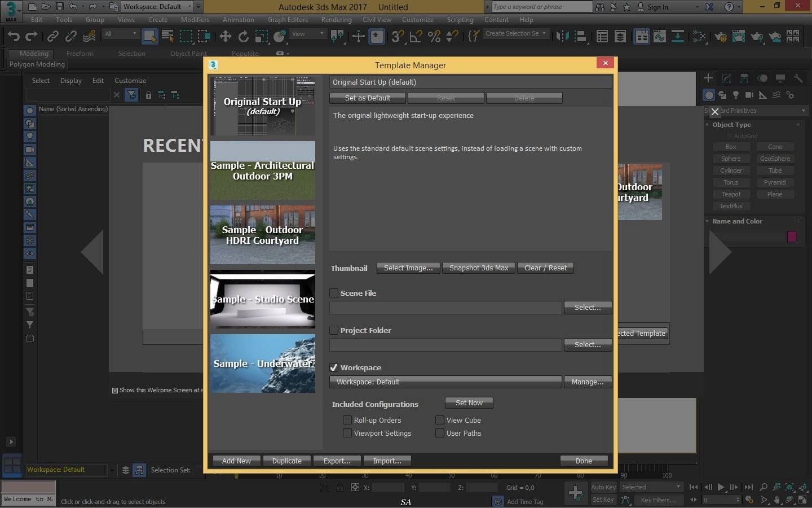Screen dimensions: 812x508
Task: Click the Align tool icon
Action: click(x=580, y=36)
